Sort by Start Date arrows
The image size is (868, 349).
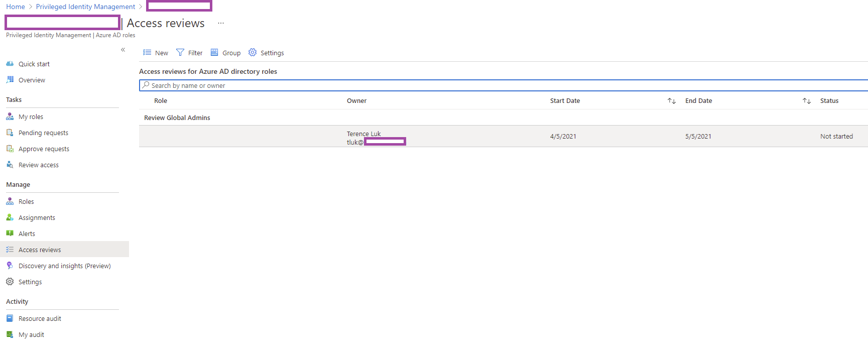(672, 101)
